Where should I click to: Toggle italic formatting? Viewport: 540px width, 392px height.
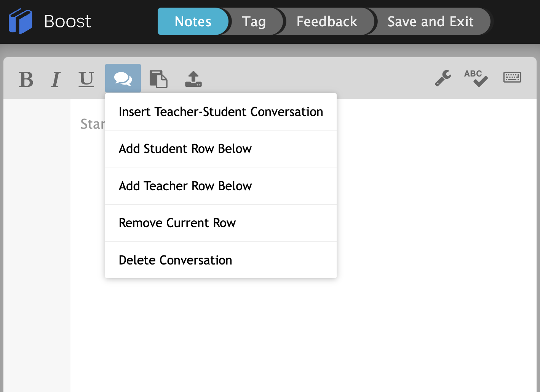tap(56, 80)
